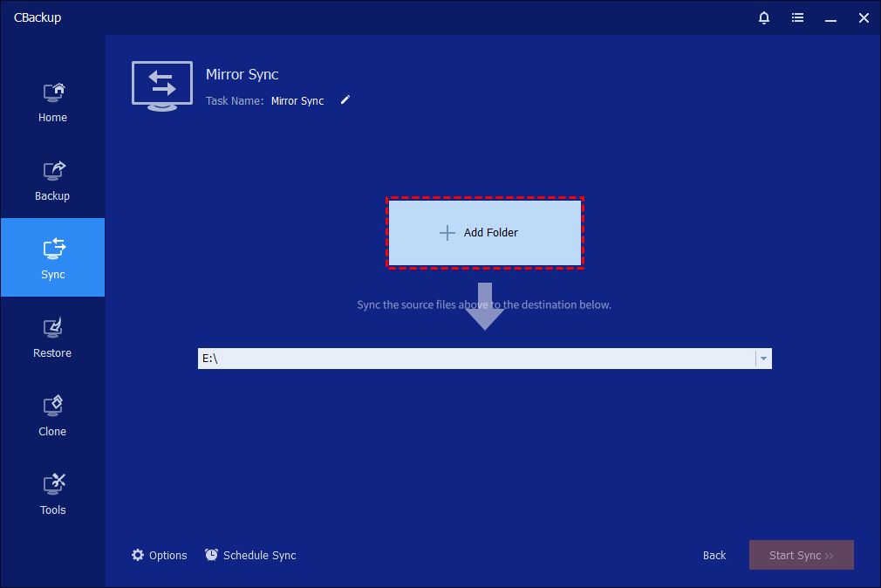Image resolution: width=881 pixels, height=588 pixels.
Task: Click the Mirror Sync task name text
Action: (297, 101)
